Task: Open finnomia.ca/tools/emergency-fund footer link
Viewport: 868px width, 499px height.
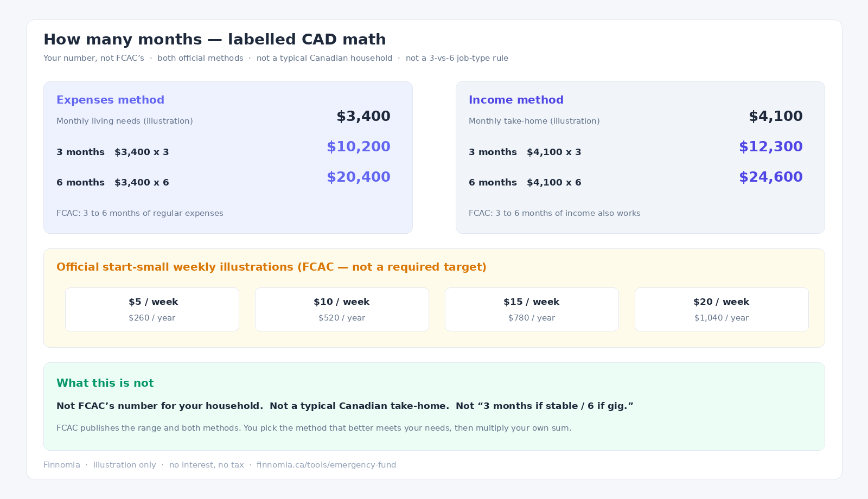Action: 326,465
